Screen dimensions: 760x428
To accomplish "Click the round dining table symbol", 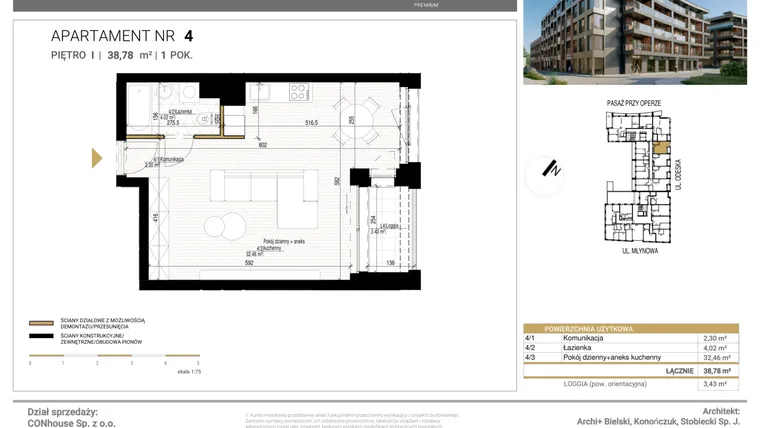I will 357,121.
